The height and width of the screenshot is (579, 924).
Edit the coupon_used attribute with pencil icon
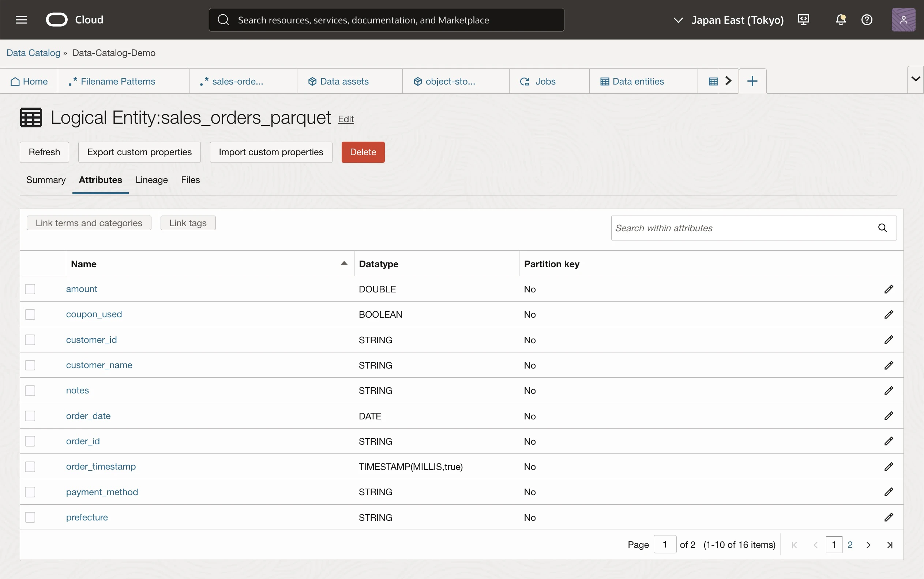pos(889,314)
